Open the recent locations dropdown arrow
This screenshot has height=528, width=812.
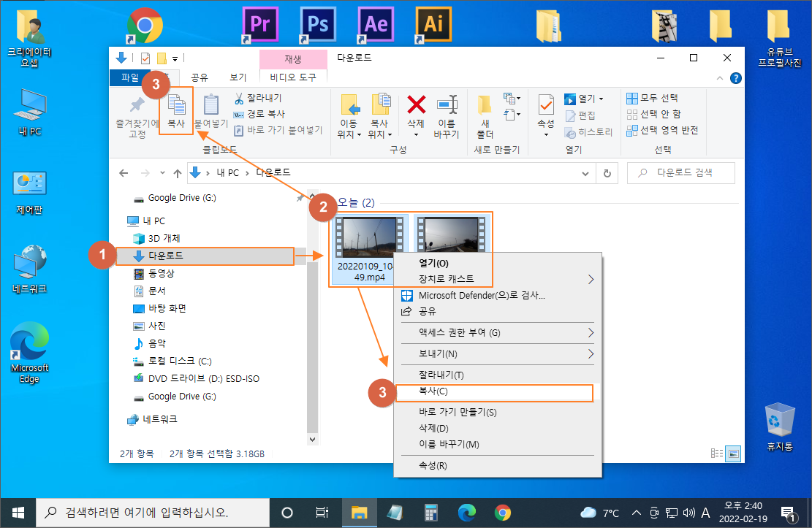click(x=162, y=173)
